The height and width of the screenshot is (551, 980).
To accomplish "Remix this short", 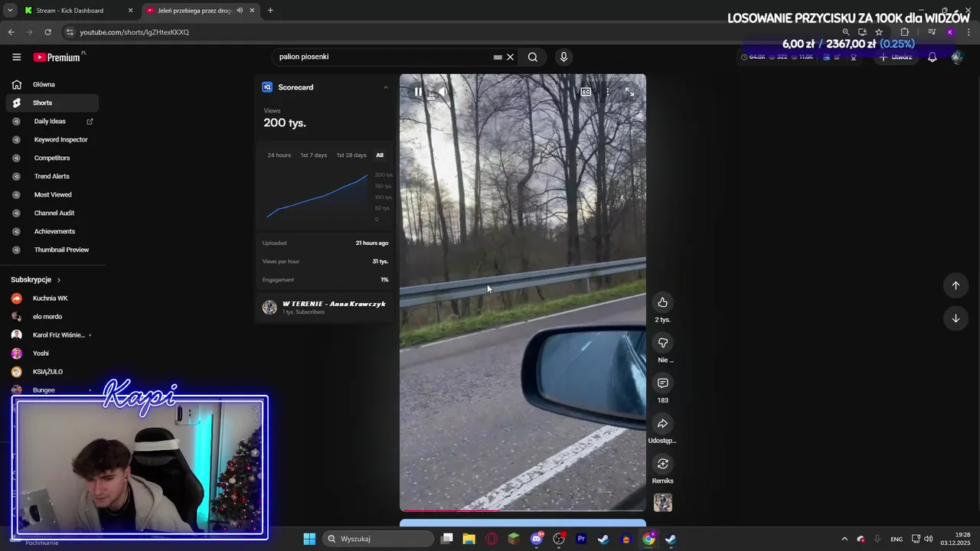I will click(x=663, y=464).
